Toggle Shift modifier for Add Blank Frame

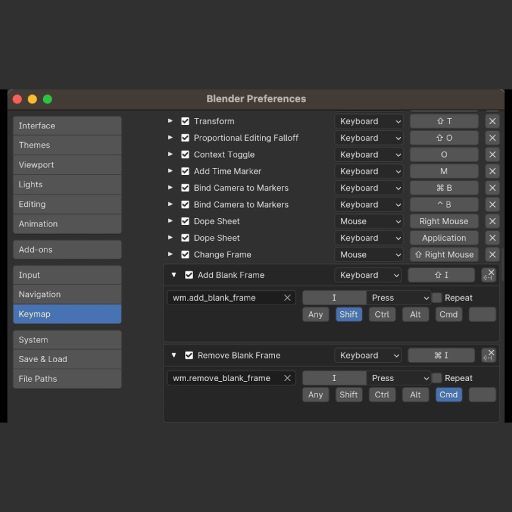tap(349, 314)
